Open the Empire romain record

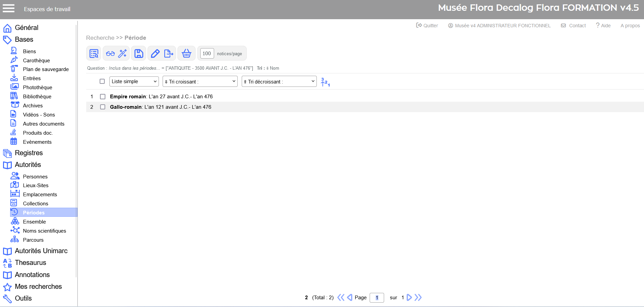128,97
